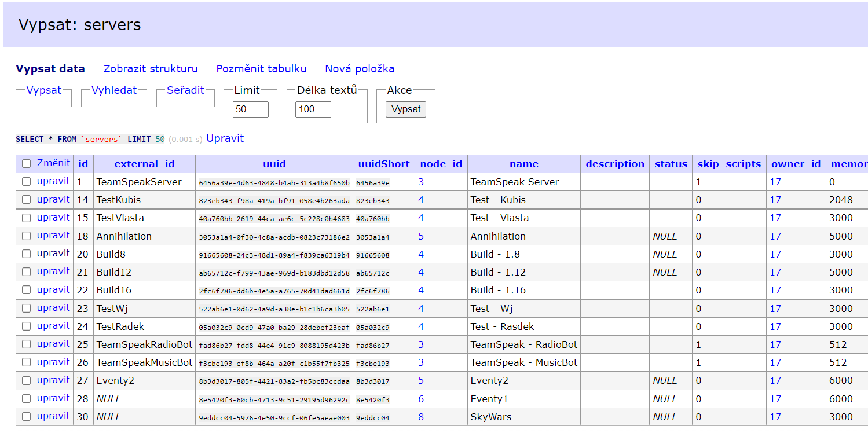Screen dimensions: 868x433
Task: Toggle the select-all checkbox in table header
Action: 26,164
